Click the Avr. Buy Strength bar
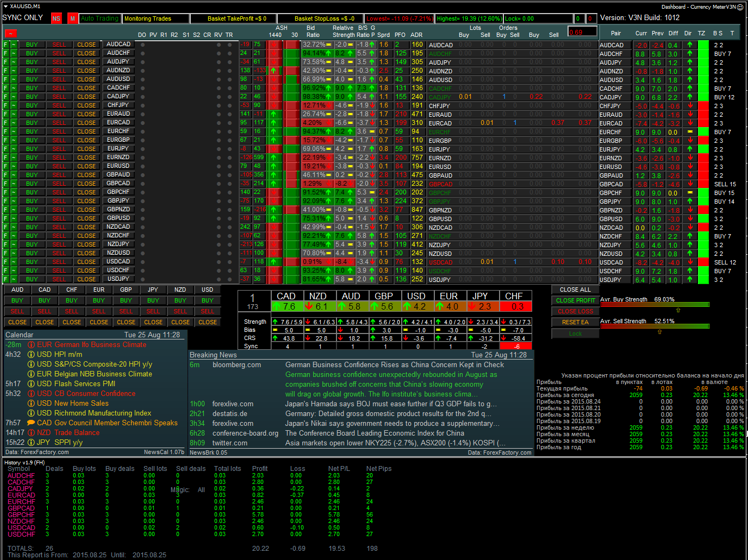Screen dimensions: 748x560 (654, 305)
